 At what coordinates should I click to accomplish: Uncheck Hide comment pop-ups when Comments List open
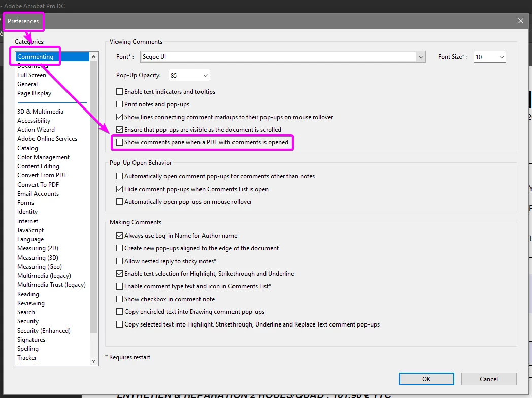pyautogui.click(x=119, y=189)
